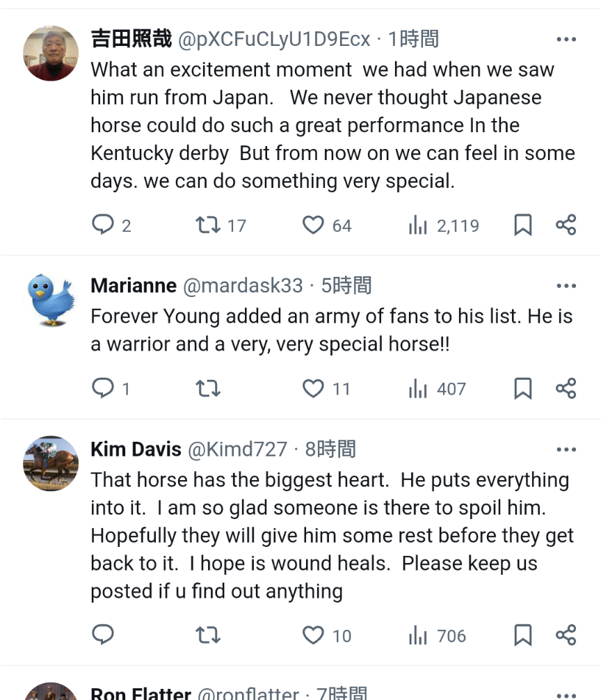Retweet the 吉田照哉 Kentucky derby tweet

207,225
